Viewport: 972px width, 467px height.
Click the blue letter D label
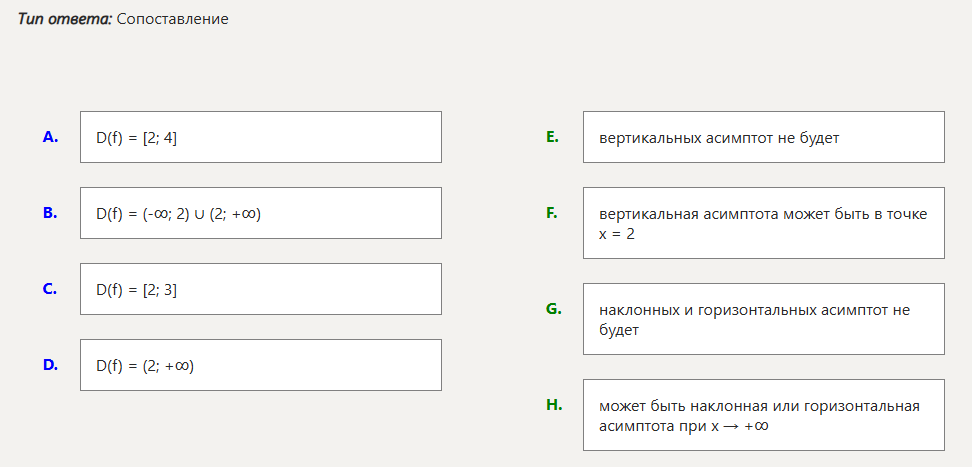[50, 365]
